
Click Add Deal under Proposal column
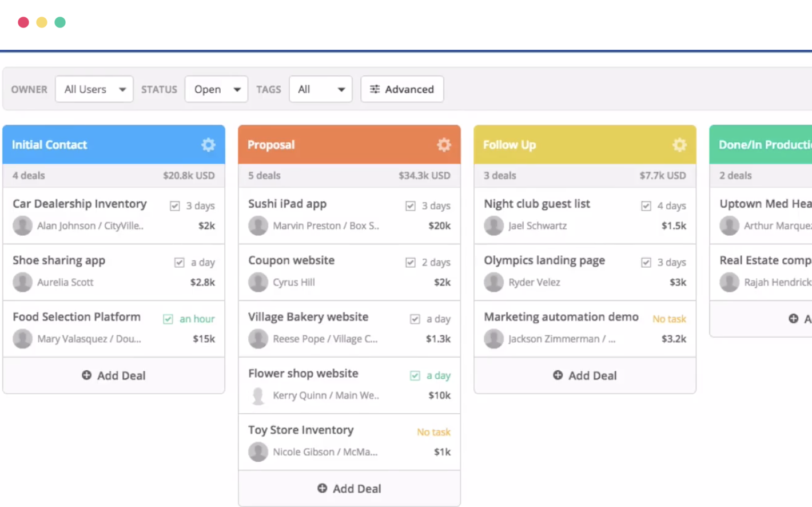click(x=349, y=489)
